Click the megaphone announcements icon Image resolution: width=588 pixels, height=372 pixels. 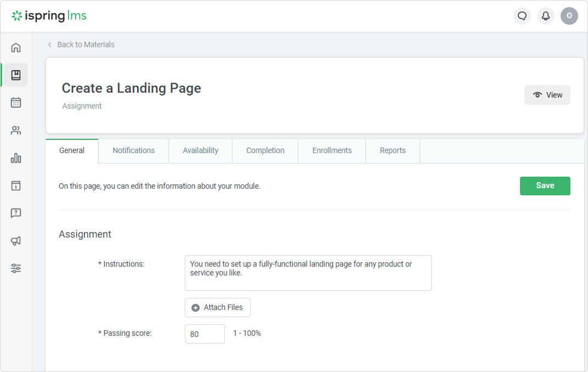(x=16, y=241)
